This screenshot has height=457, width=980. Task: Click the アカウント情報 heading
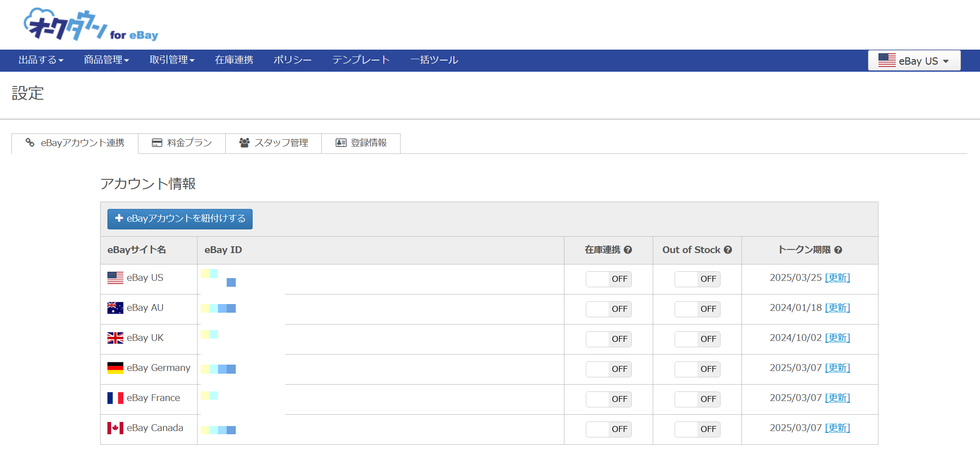(148, 183)
